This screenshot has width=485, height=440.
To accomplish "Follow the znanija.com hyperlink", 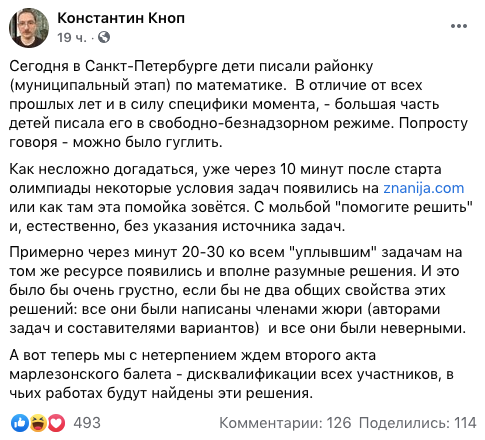I will pos(424,188).
